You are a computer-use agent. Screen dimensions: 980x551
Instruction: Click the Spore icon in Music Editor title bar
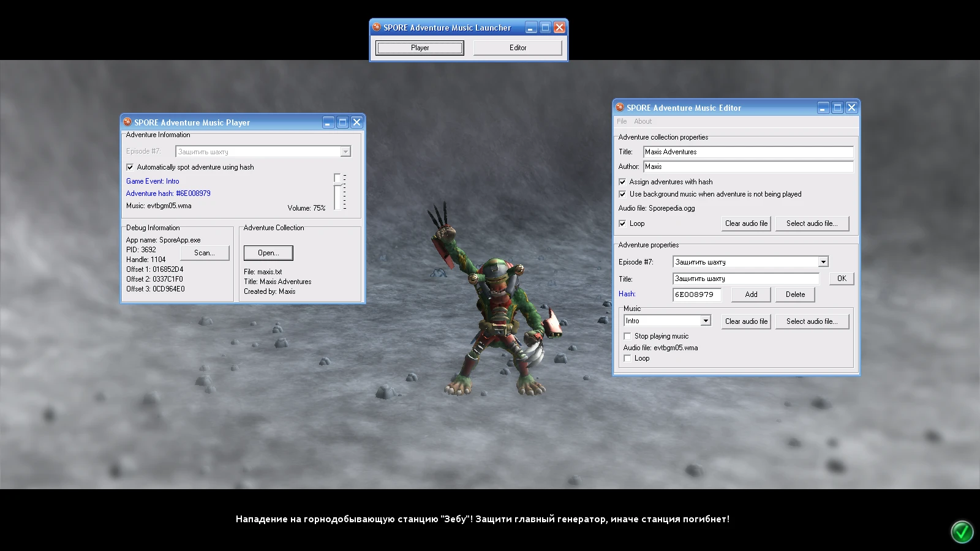[x=620, y=108]
